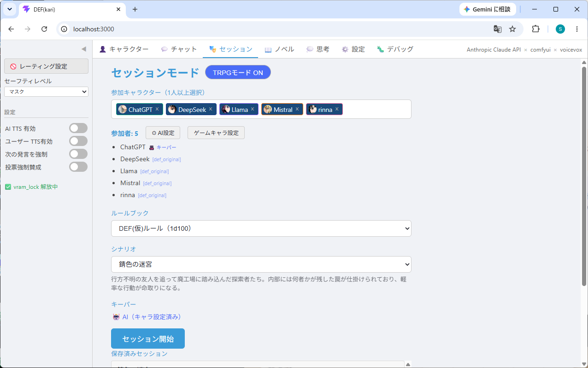Image resolution: width=588 pixels, height=368 pixels.
Task: Open Chrome three-dot menu
Action: (577, 29)
